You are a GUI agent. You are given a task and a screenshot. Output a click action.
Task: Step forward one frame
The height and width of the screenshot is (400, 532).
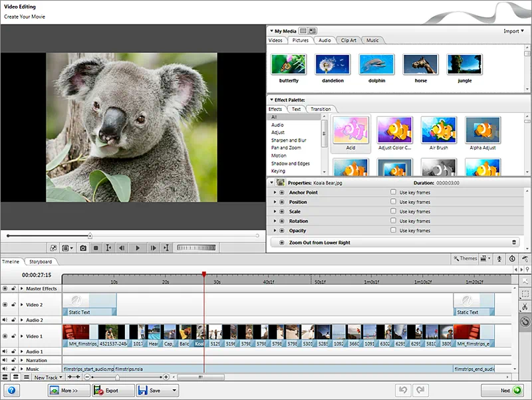click(153, 248)
